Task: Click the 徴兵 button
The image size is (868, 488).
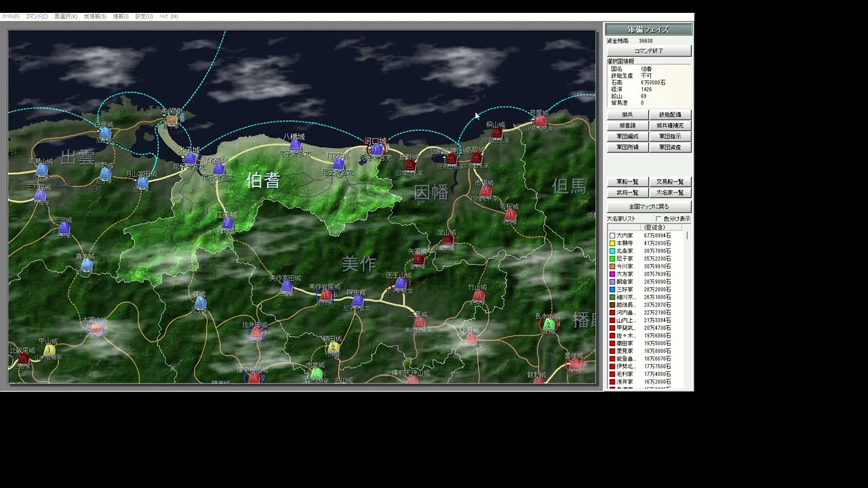Action: click(627, 115)
